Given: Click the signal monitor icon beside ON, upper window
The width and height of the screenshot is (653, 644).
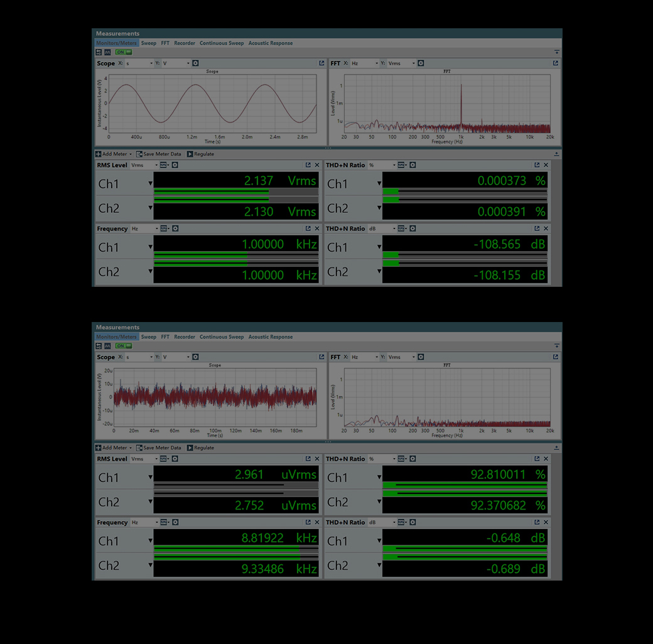Looking at the screenshot, I should point(107,53).
